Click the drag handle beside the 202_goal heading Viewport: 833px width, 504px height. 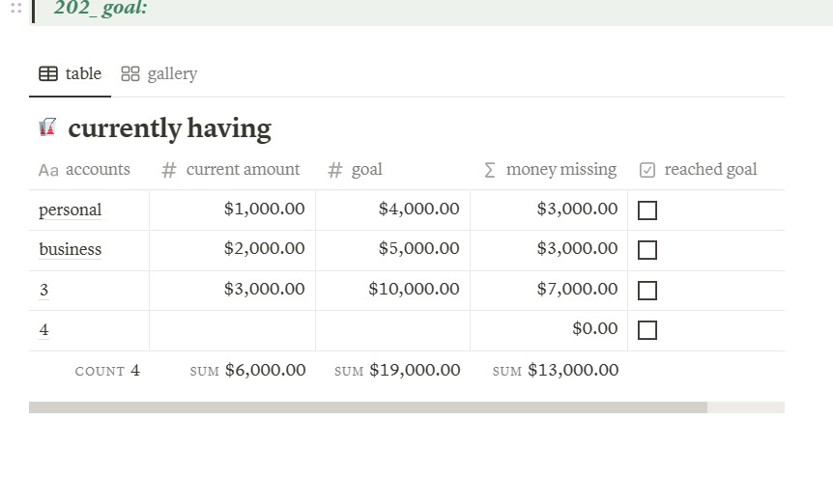pyautogui.click(x=15, y=8)
